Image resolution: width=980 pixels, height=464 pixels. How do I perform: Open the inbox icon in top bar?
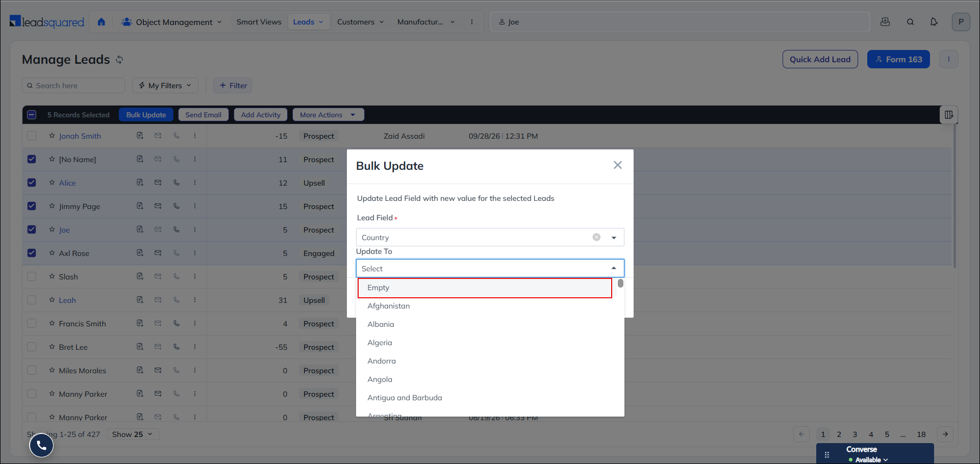pos(885,22)
